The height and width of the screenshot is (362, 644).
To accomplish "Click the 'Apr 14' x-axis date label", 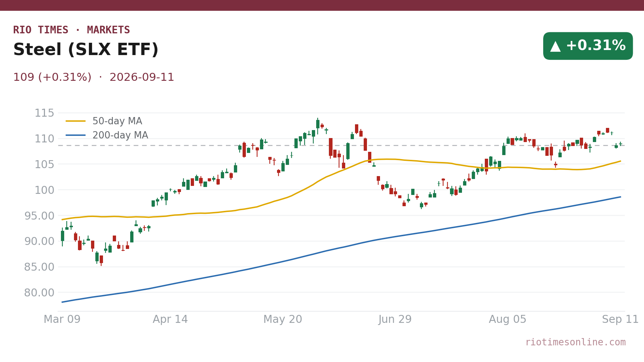I will 170,320.
